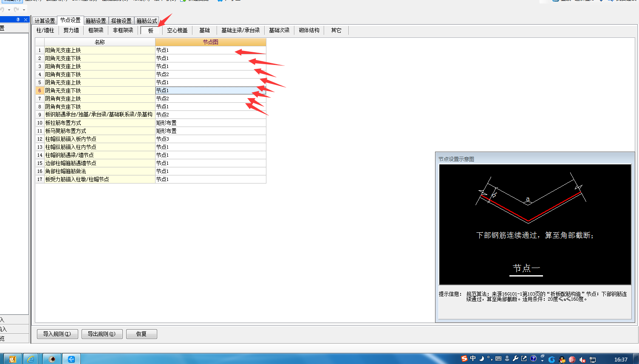
Task: Close the left side panel with X
Action: (x=25, y=20)
